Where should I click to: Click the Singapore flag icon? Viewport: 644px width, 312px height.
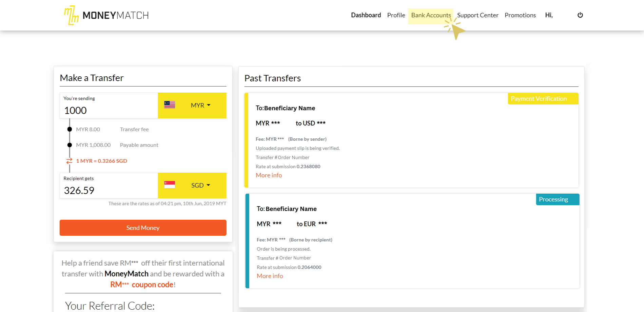[170, 185]
